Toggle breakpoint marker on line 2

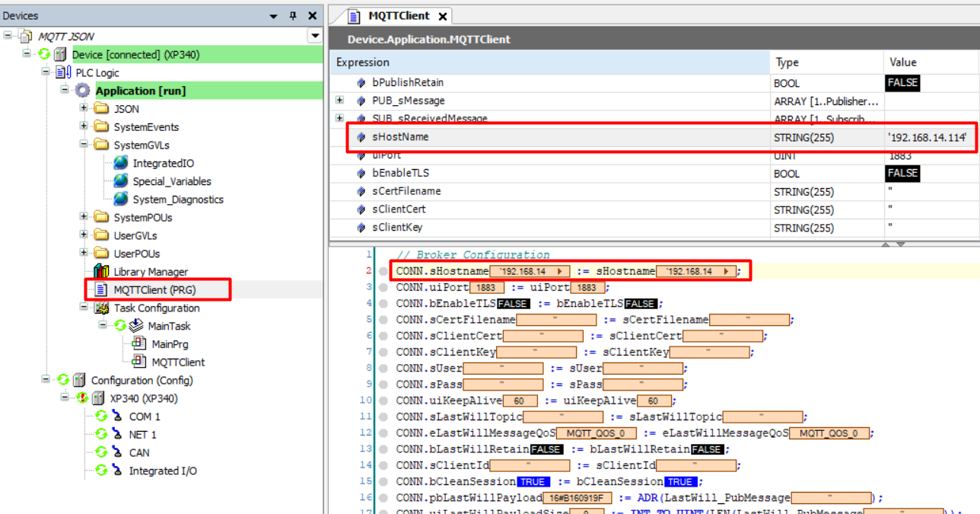click(x=383, y=271)
